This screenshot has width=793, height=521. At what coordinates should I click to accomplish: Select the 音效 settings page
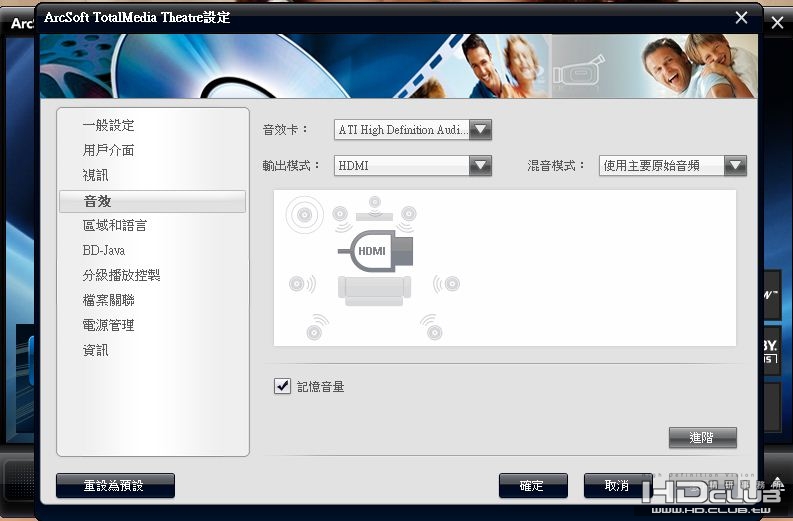tap(152, 201)
